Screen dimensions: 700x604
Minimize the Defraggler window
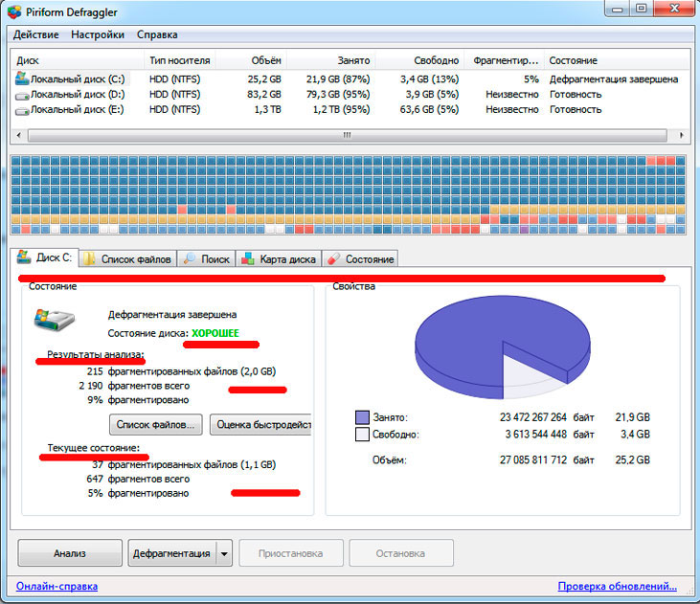coord(618,9)
